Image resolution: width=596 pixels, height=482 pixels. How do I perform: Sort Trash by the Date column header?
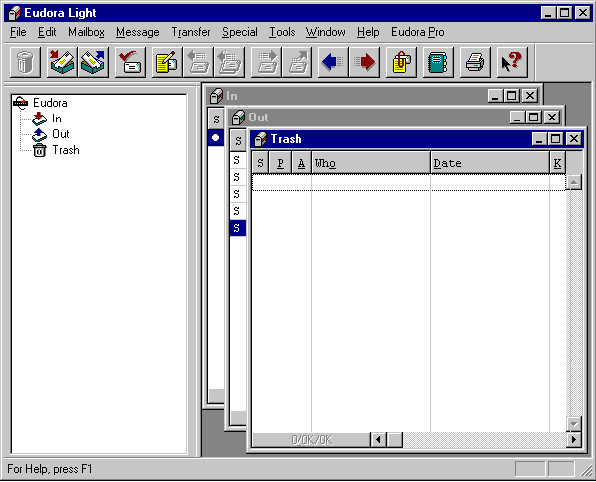click(490, 163)
